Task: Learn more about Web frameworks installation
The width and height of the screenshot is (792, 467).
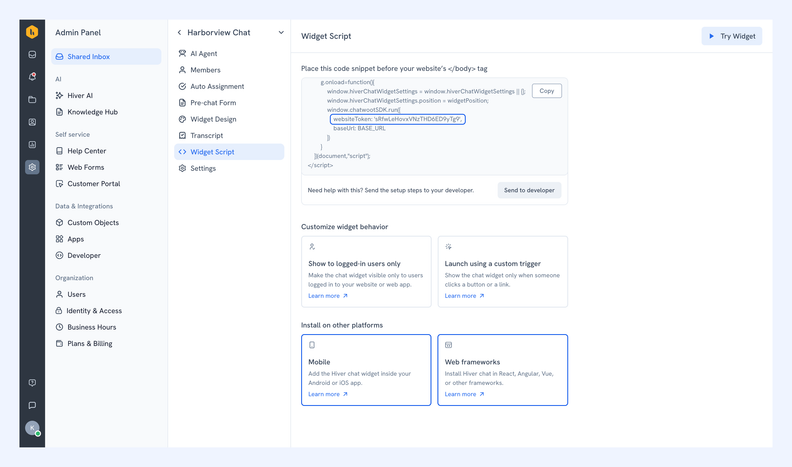Action: pyautogui.click(x=464, y=394)
